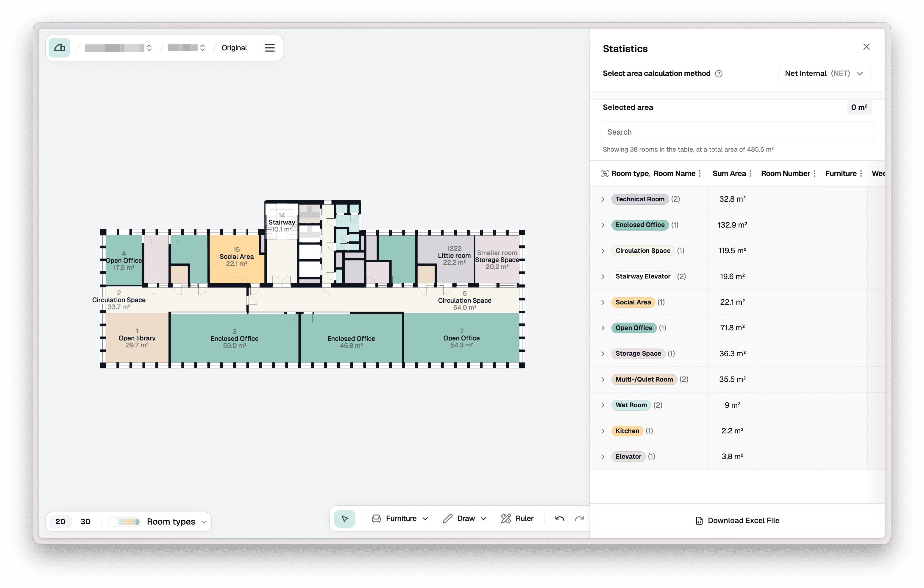Image resolution: width=924 pixels, height=588 pixels.
Task: Click the Furniture column header
Action: [x=841, y=174]
